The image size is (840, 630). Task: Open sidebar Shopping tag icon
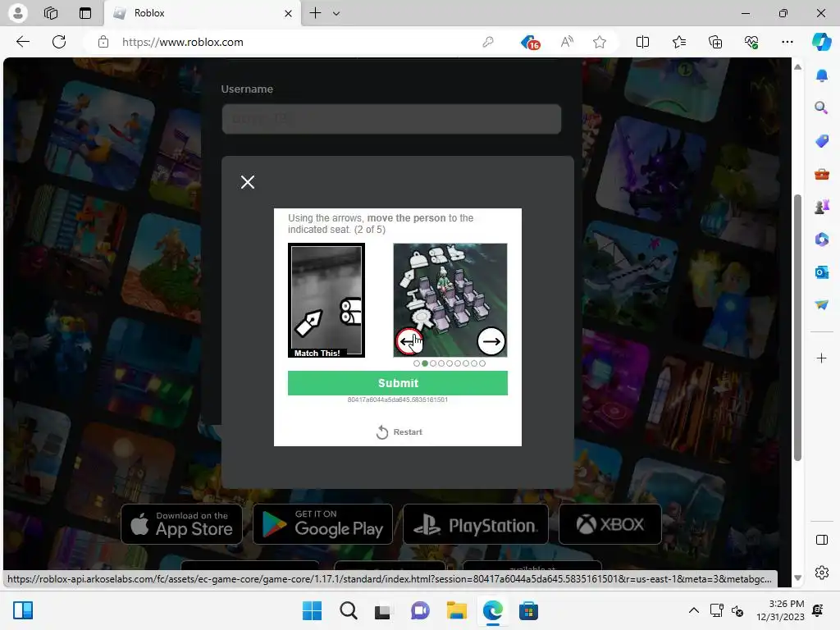(x=822, y=141)
